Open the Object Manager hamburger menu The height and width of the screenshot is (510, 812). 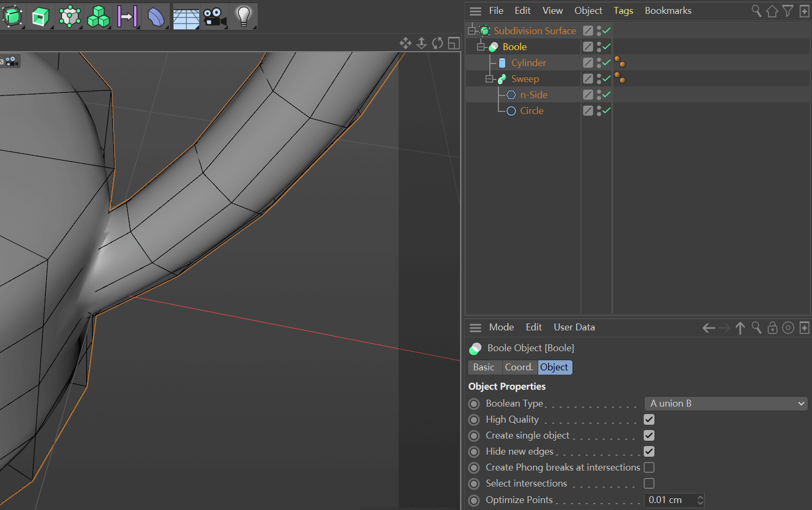[475, 11]
